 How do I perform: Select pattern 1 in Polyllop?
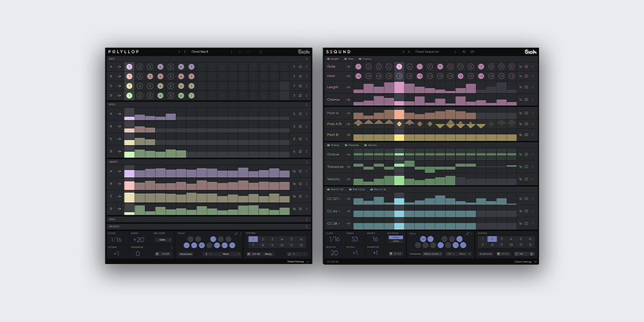[x=252, y=239]
